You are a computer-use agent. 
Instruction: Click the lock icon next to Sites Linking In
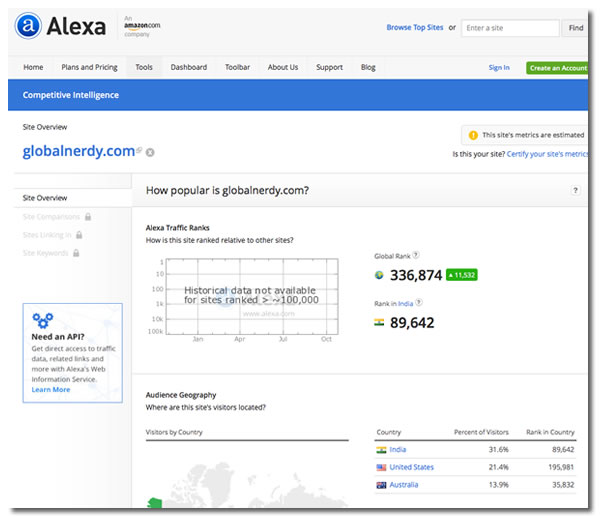click(x=79, y=235)
